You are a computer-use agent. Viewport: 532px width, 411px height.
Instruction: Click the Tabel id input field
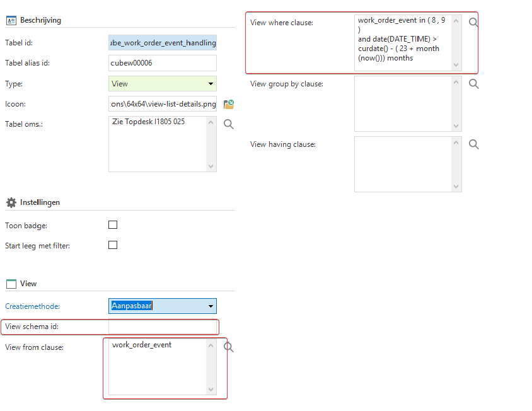coord(163,43)
